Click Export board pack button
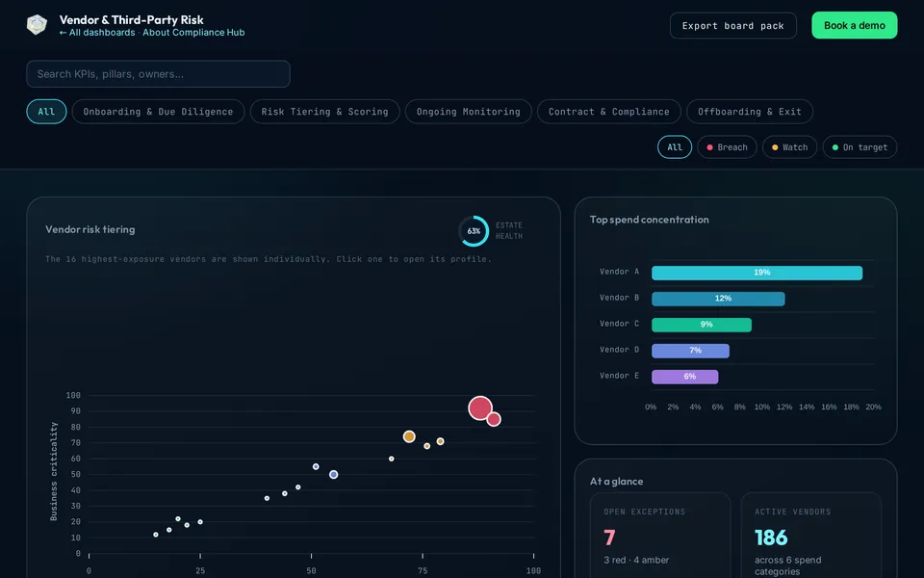Image resolution: width=924 pixels, height=578 pixels. pyautogui.click(x=733, y=25)
